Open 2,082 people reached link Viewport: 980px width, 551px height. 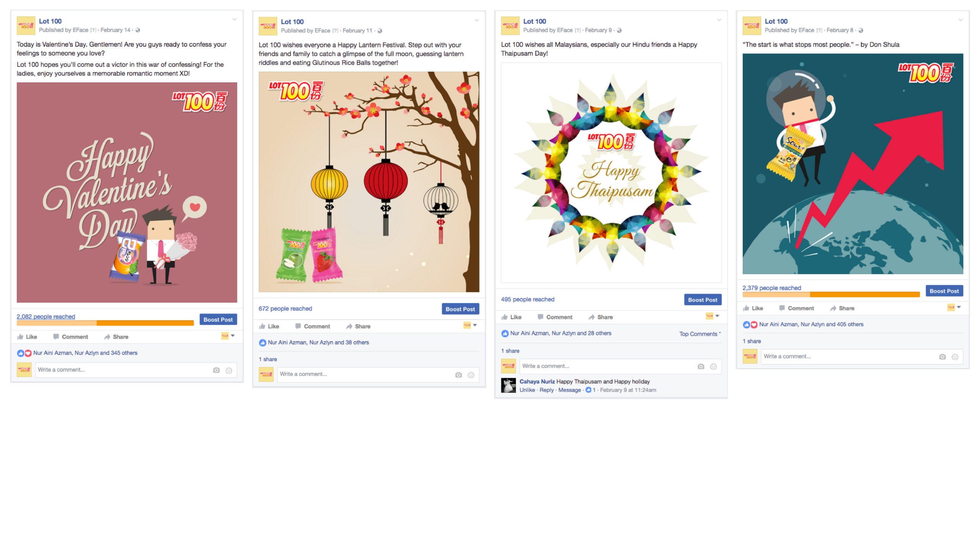(46, 316)
